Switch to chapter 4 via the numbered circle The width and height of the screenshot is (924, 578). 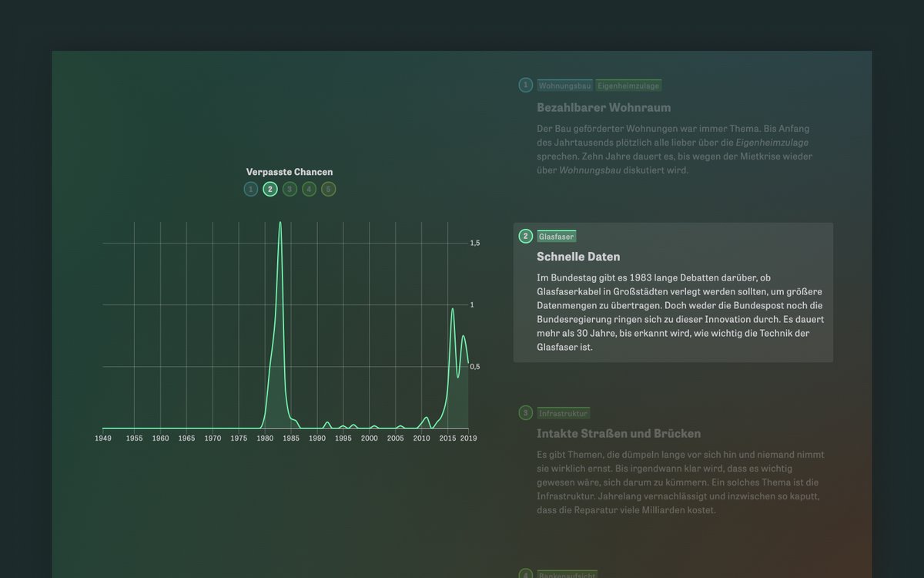coord(309,188)
